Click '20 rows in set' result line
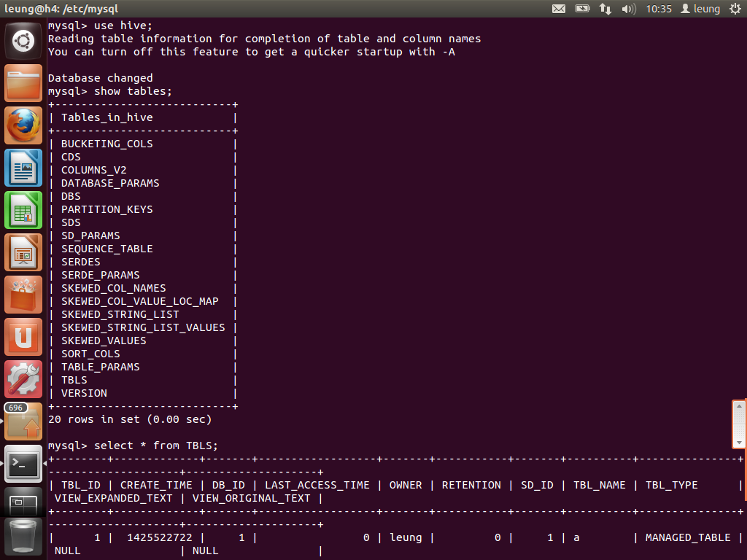Image resolution: width=747 pixels, height=560 pixels. click(x=130, y=419)
